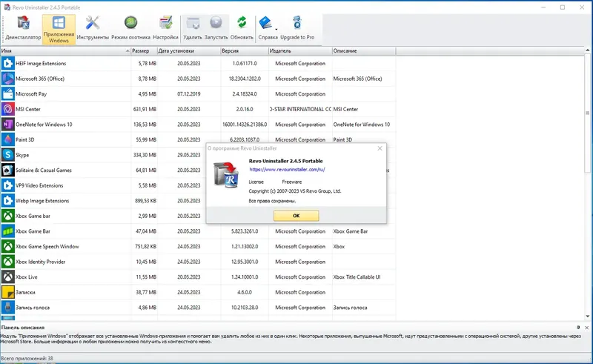Open the Инструменты toolbar button
This screenshot has width=593, height=364.
(x=93, y=28)
